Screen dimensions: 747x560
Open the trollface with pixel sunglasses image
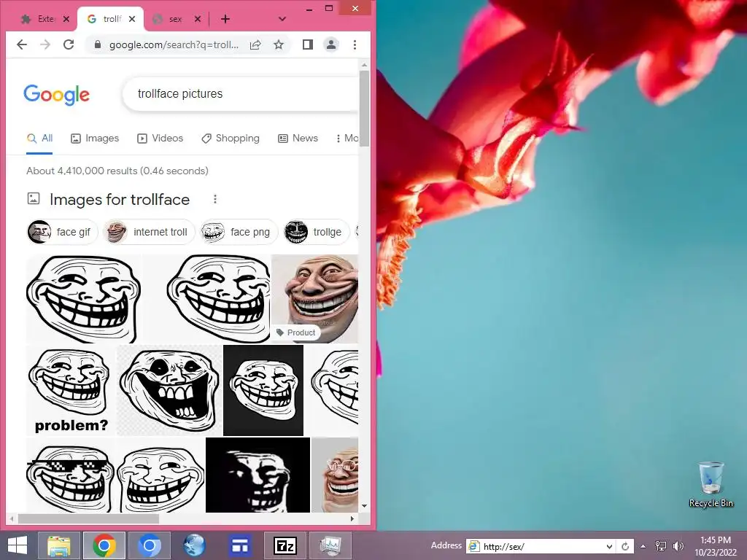[x=71, y=475]
